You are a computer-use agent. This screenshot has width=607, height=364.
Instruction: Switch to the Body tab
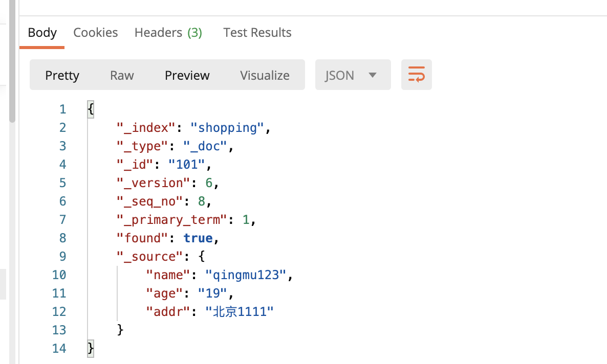42,33
